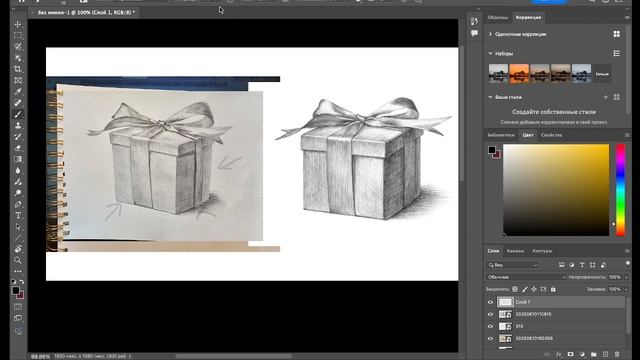The image size is (640, 360).
Task: Open blend mode dropdown Обычные
Action: [527, 277]
